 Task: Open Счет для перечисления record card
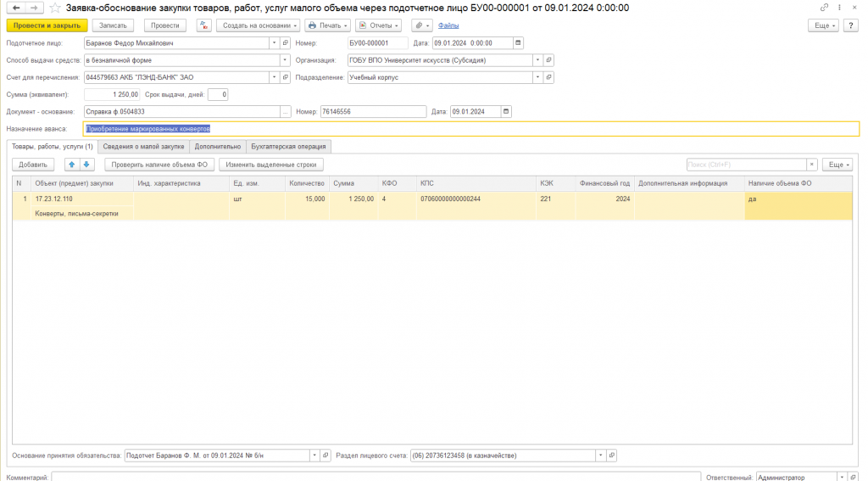click(x=286, y=77)
